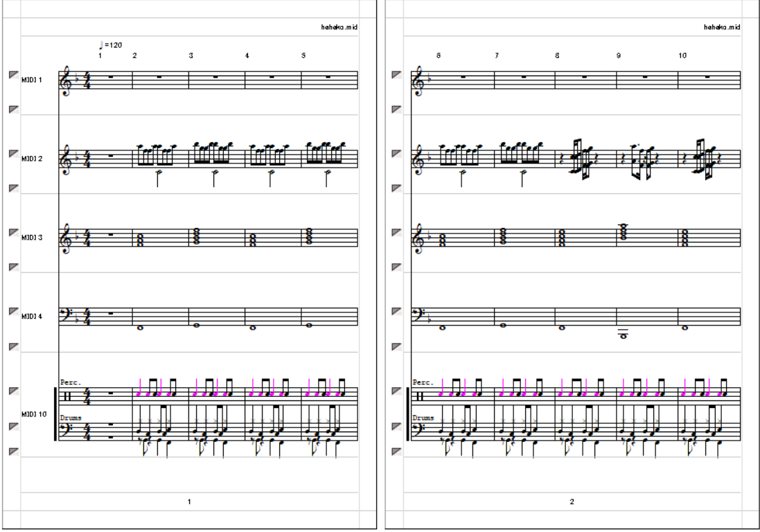760x532 pixels.
Task: Click the handle triangle beside the page 1 Drums staff
Action: (x=14, y=427)
